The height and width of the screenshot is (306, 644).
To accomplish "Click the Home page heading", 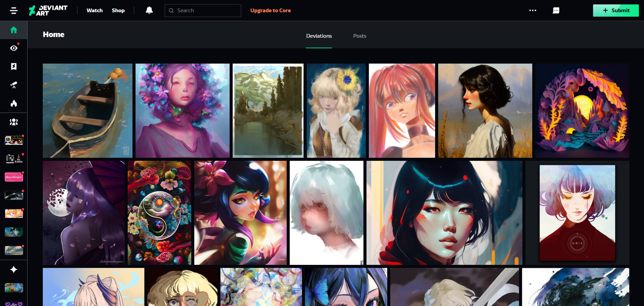I will [x=54, y=35].
